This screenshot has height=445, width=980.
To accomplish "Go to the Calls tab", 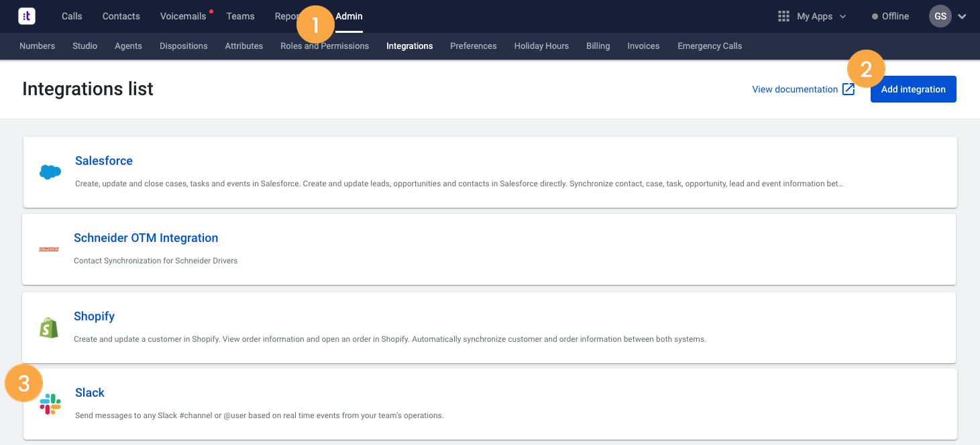I will (72, 16).
